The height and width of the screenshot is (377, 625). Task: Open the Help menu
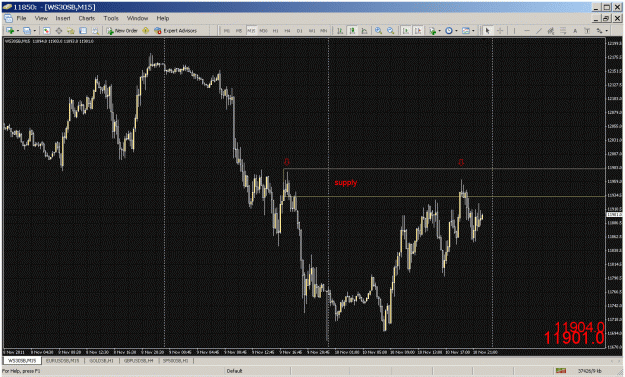coord(163,18)
